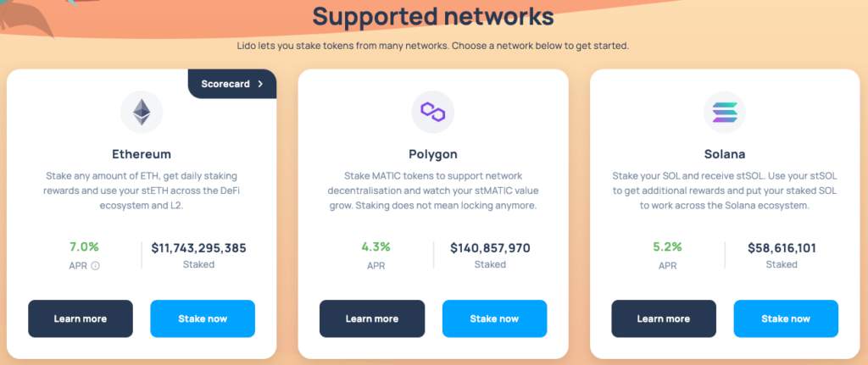Click the $58,616,101 staked amount on Solana
Viewport: 868px width, 365px height.
click(782, 248)
